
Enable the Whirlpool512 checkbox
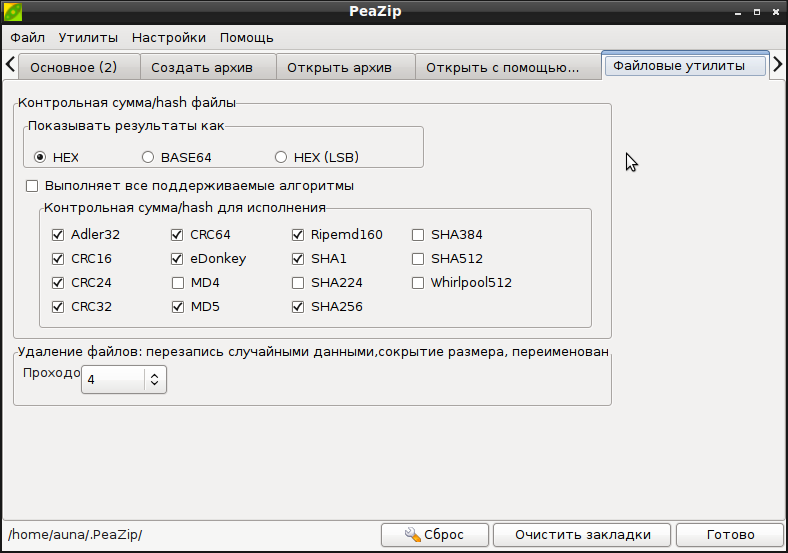click(418, 283)
